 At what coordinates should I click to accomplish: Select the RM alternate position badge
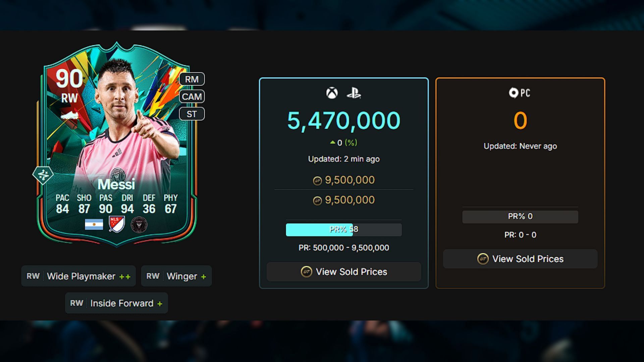tap(192, 79)
